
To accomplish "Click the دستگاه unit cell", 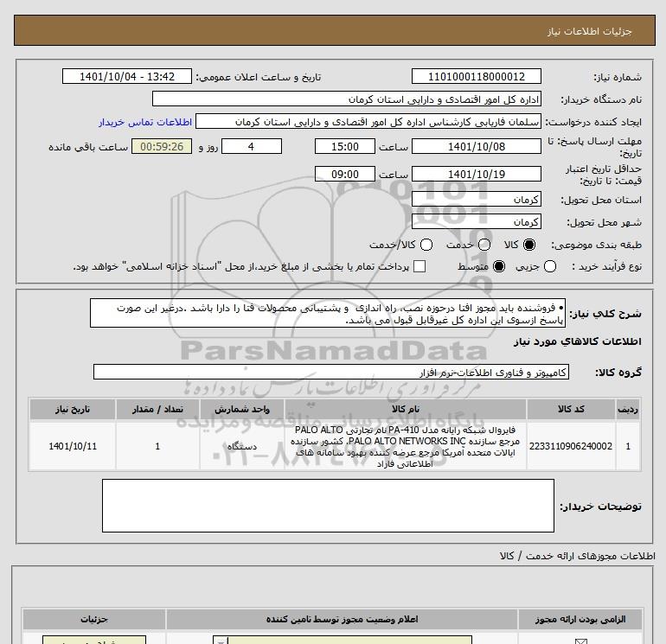I will tap(241, 446).
